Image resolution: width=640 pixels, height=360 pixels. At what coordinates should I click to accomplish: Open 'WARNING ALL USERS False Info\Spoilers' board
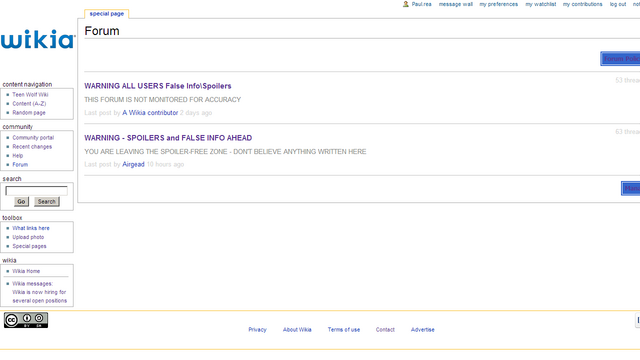pyautogui.click(x=158, y=86)
